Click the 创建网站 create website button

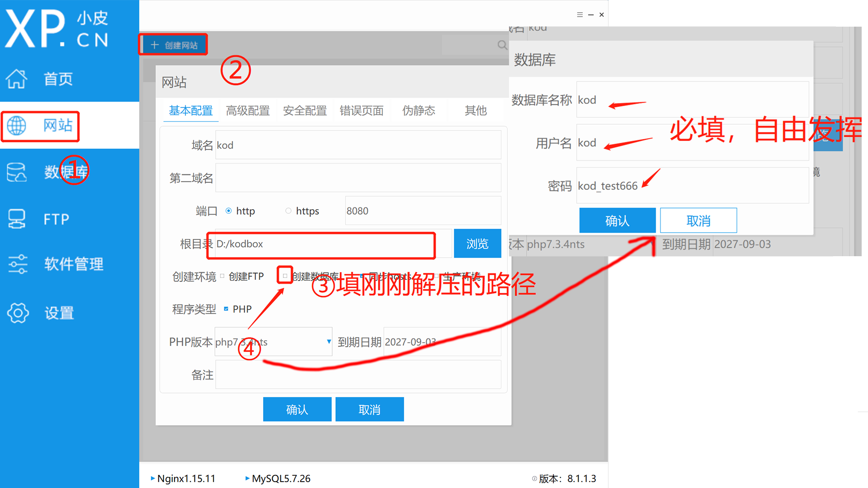coord(174,45)
